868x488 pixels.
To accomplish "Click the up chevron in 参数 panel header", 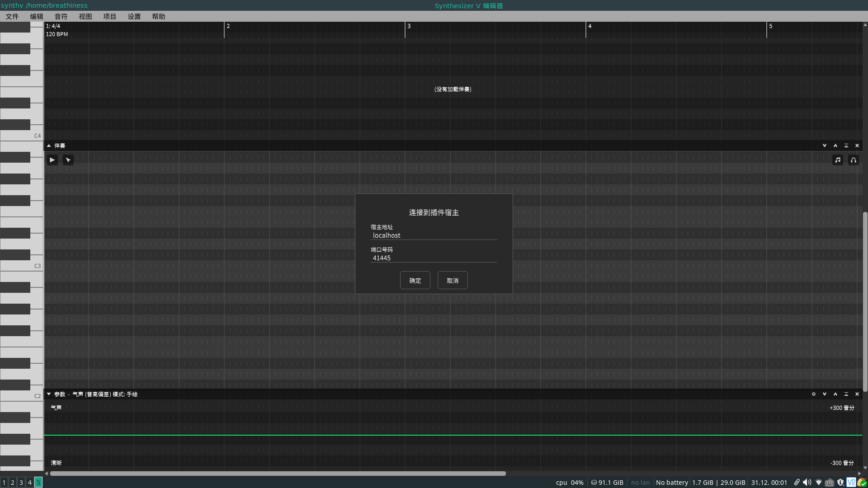I will [x=835, y=394].
